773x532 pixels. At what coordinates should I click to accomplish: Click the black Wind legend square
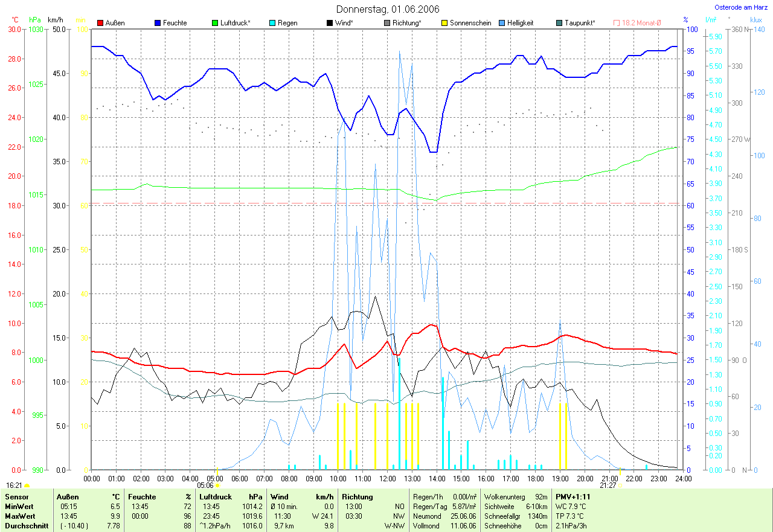(330, 23)
